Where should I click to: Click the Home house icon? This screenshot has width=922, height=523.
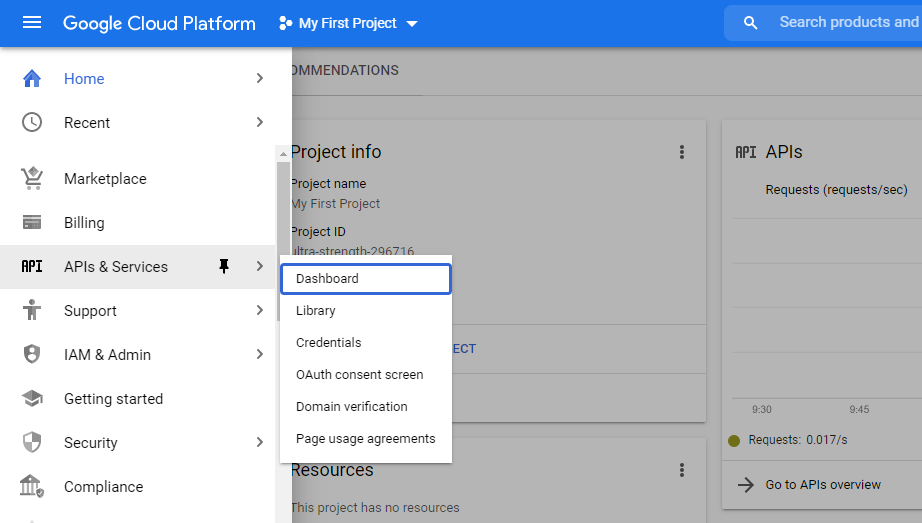32,78
